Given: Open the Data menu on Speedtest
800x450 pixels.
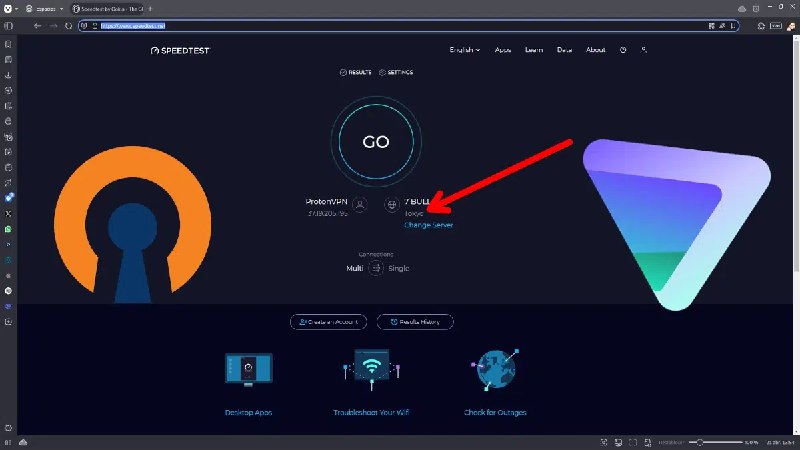Looking at the screenshot, I should [564, 50].
